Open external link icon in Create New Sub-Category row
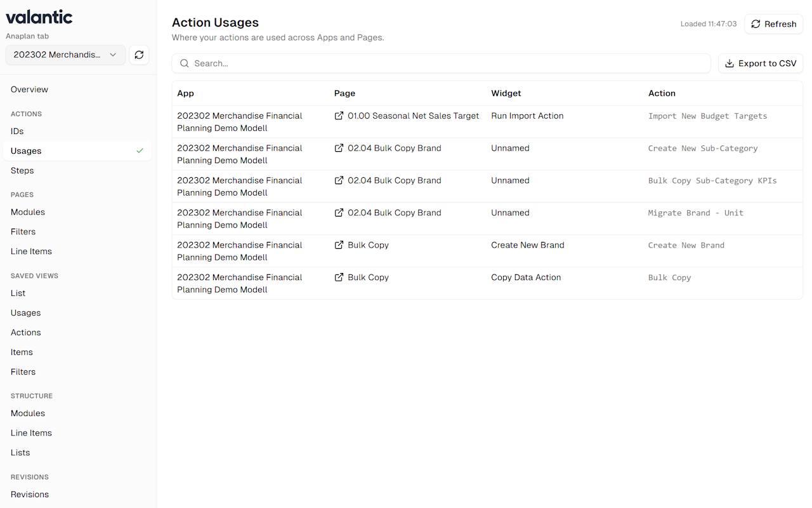Image resolution: width=812 pixels, height=508 pixels. pos(339,149)
